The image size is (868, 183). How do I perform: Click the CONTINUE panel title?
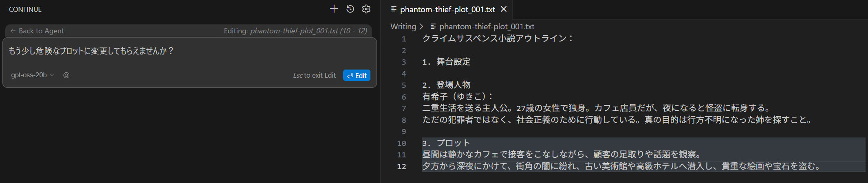[25, 9]
